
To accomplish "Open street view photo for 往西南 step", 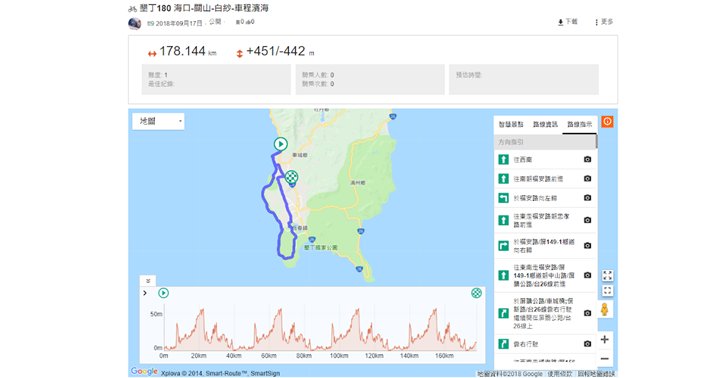I will (x=587, y=159).
